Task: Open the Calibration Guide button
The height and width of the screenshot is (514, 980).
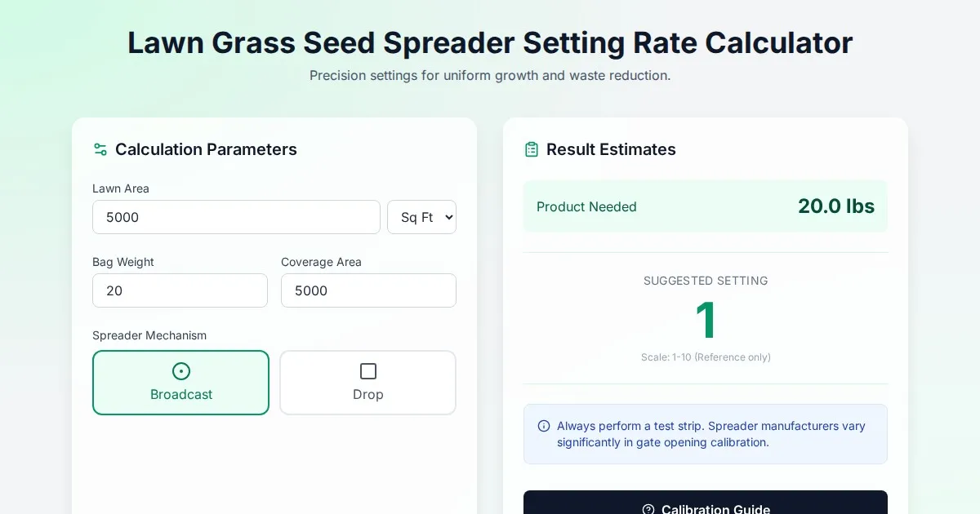Action: 706,504
